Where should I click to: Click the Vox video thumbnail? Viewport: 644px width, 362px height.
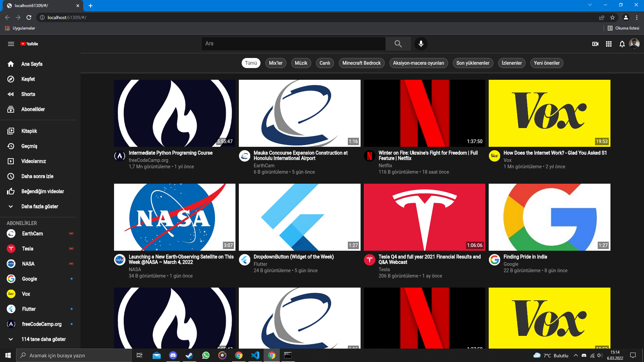point(549,113)
